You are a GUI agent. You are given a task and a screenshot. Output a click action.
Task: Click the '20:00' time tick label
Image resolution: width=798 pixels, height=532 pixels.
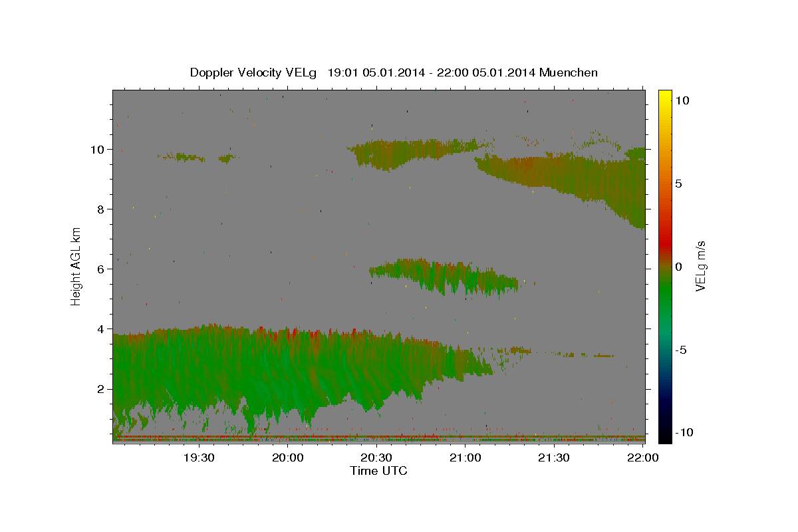[x=287, y=458]
